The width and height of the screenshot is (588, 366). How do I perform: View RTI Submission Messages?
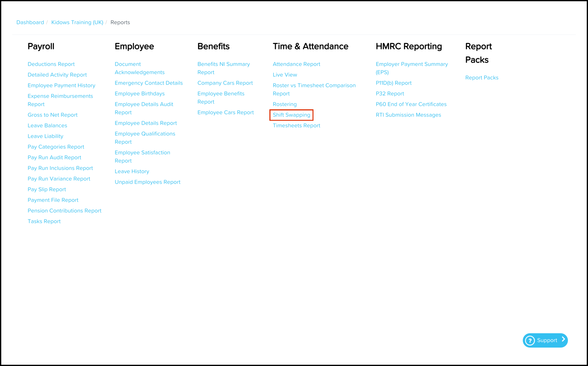(408, 115)
